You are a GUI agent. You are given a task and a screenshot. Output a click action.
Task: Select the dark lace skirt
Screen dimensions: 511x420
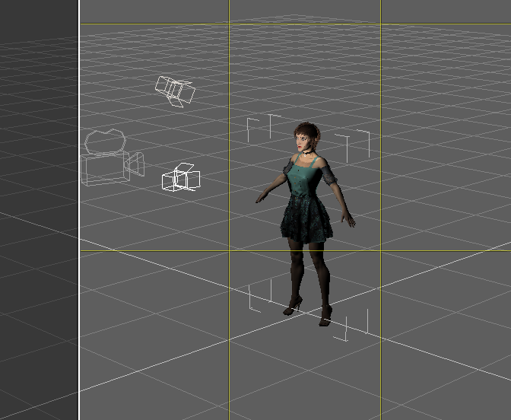[306, 219]
